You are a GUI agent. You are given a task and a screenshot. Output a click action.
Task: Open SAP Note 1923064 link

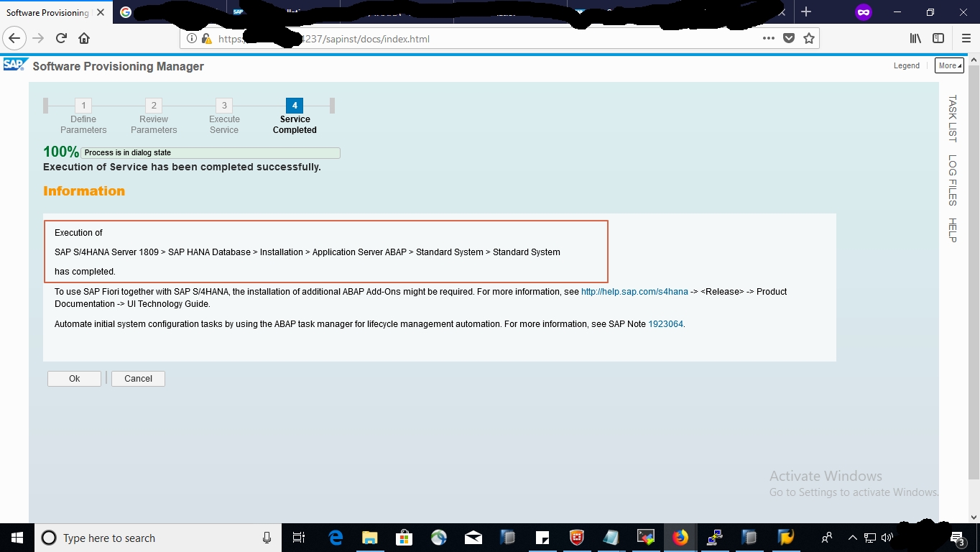665,324
